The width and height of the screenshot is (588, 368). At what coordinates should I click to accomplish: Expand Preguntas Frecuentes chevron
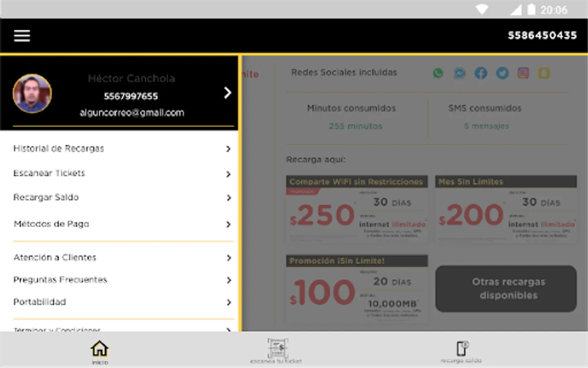tap(229, 280)
